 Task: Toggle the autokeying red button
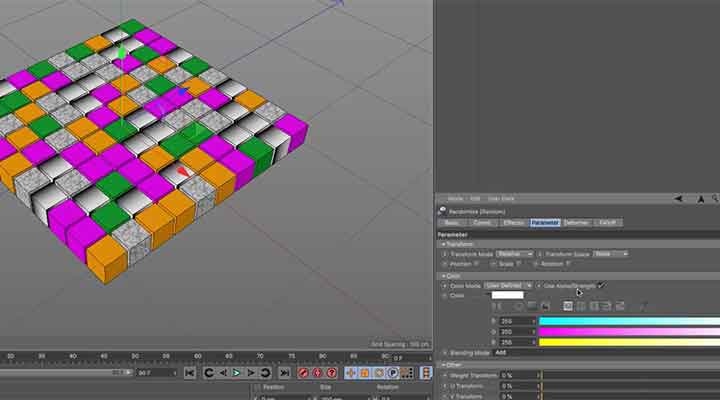click(315, 373)
